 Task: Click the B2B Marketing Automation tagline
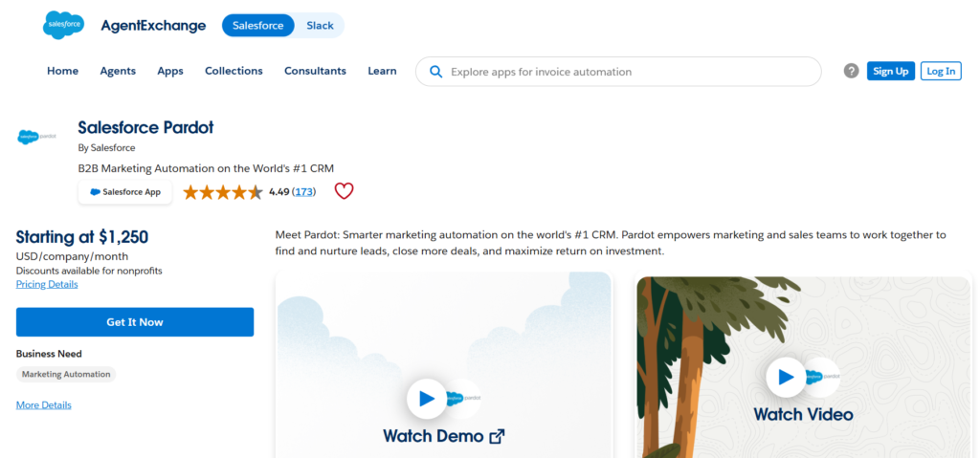[207, 168]
